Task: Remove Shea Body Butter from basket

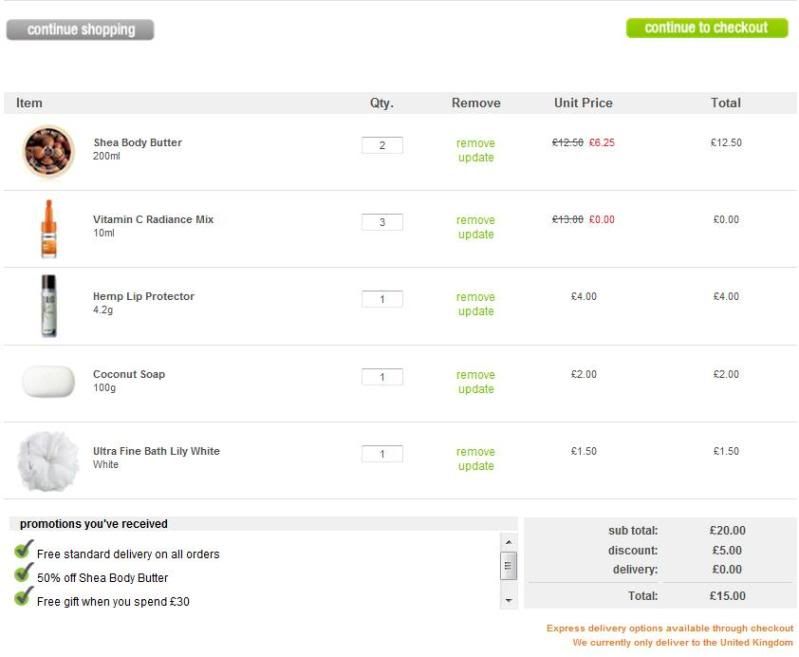Action: click(x=475, y=143)
